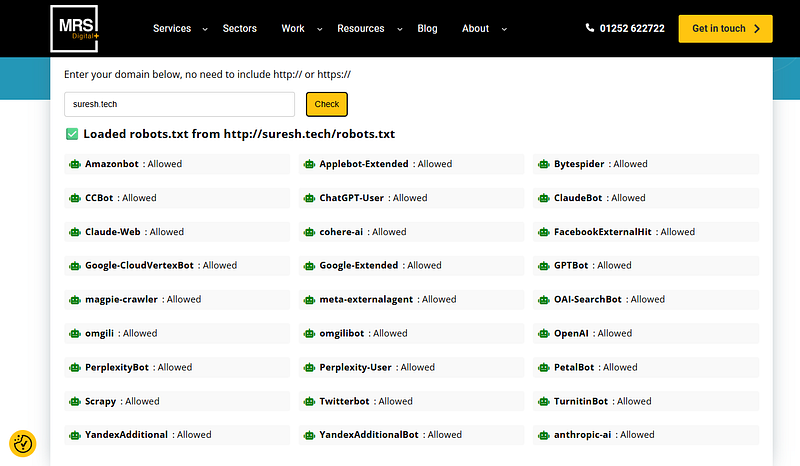Click the robot icon next to Bytespider

[544, 164]
